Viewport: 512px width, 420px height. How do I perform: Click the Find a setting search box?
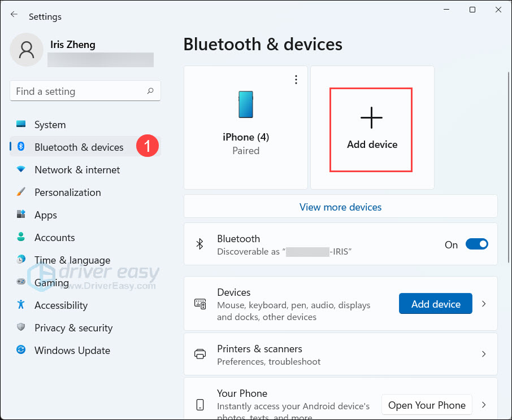point(79,91)
